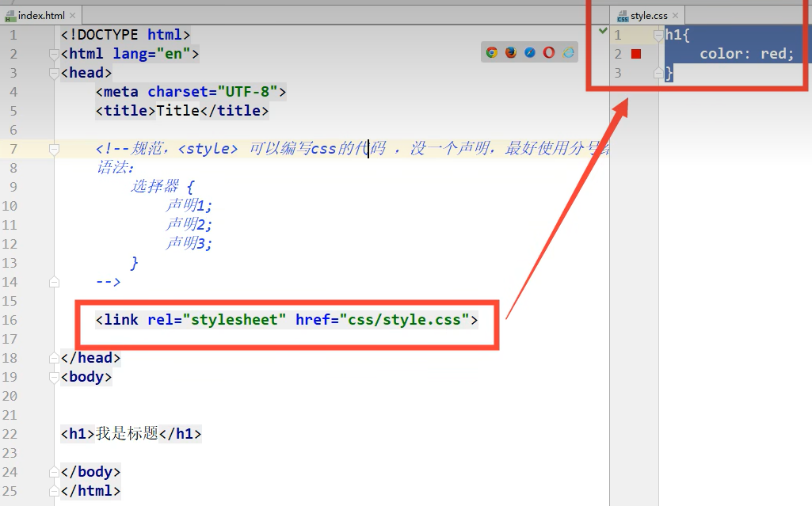Image resolution: width=812 pixels, height=506 pixels.
Task: Click the "选择器 {" comment line
Action: [x=162, y=186]
